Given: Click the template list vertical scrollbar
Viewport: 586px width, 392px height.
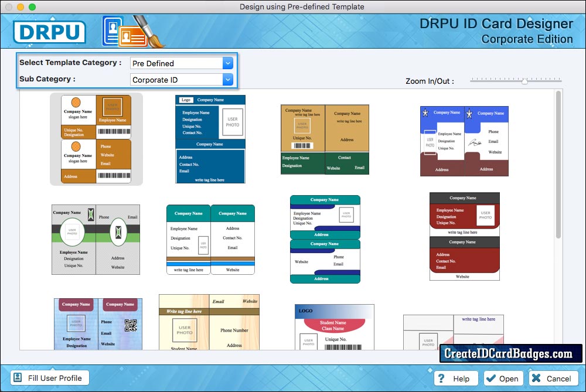Looking at the screenshot, I should point(558,165).
